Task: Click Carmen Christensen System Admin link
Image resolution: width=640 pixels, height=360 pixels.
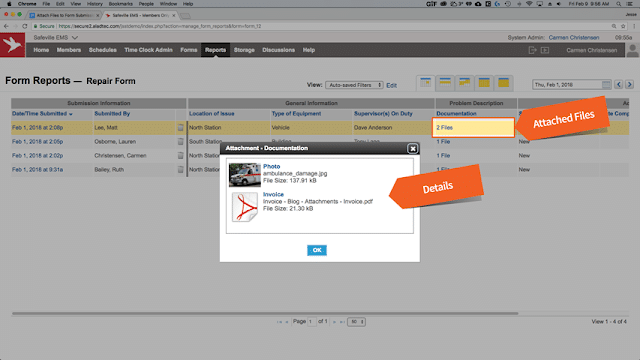Action: (573, 38)
